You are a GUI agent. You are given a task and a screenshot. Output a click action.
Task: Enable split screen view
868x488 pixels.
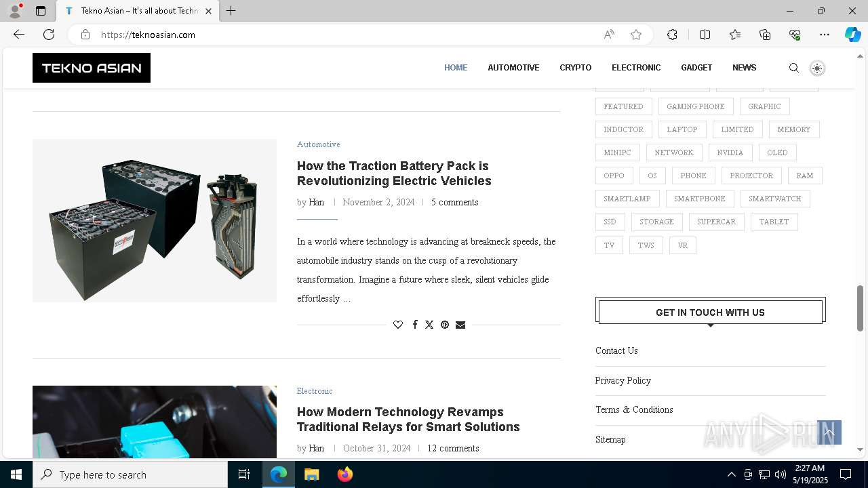tap(705, 35)
